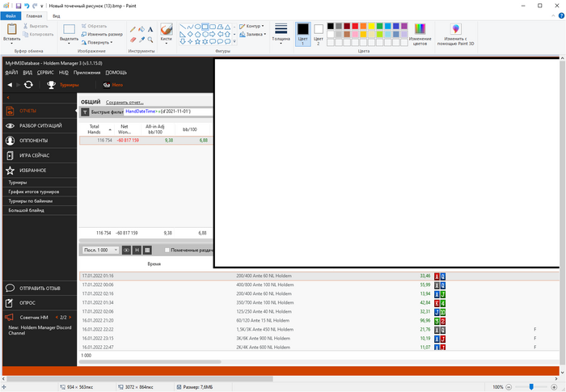566x392 pixels.
Task: Click the vertical scrollbar down arrow
Action: [563, 372]
